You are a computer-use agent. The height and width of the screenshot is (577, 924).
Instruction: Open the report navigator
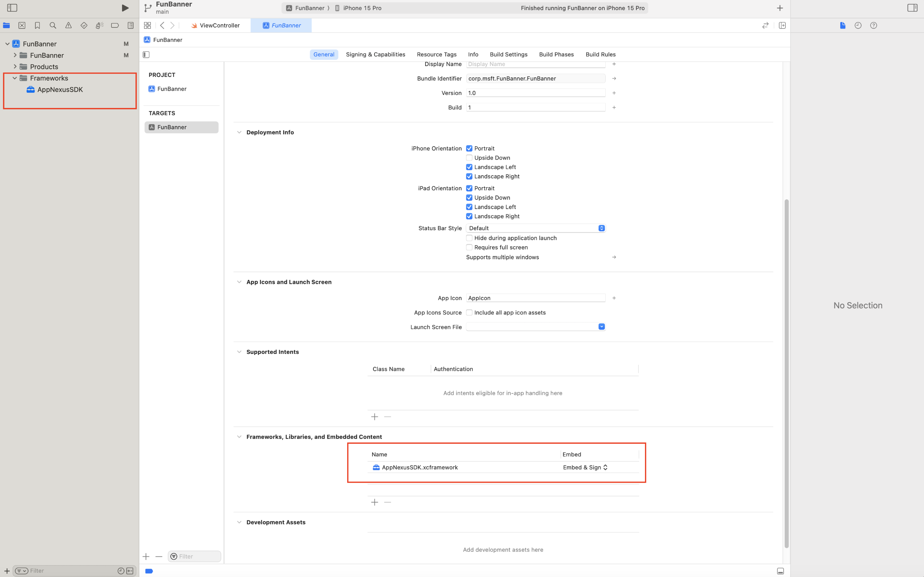pyautogui.click(x=130, y=25)
